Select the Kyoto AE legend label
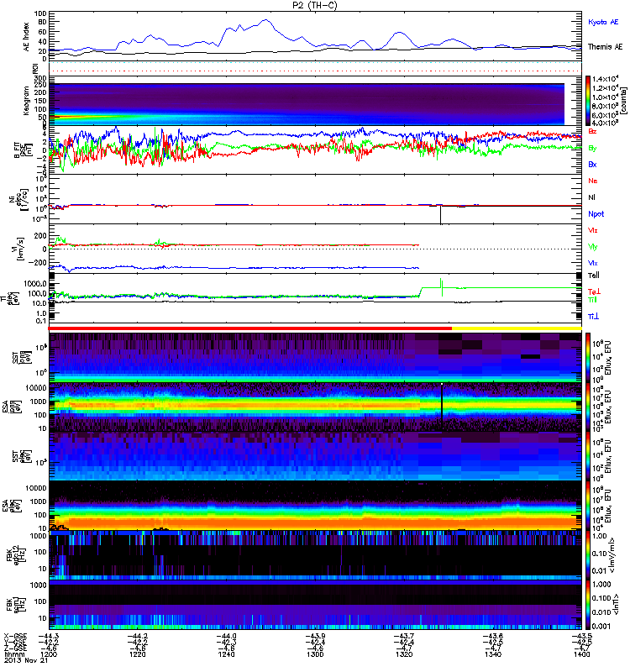The height and width of the screenshot is (672, 630). point(603,22)
